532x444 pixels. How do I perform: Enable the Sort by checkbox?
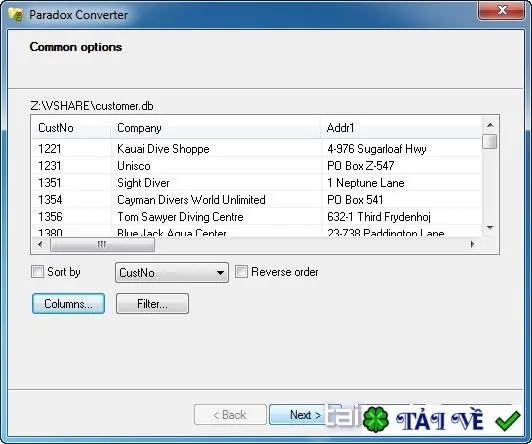(37, 272)
